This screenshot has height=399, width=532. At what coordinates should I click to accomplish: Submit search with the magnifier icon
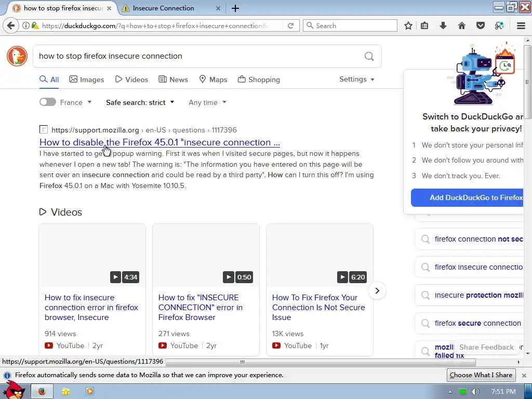(x=369, y=56)
